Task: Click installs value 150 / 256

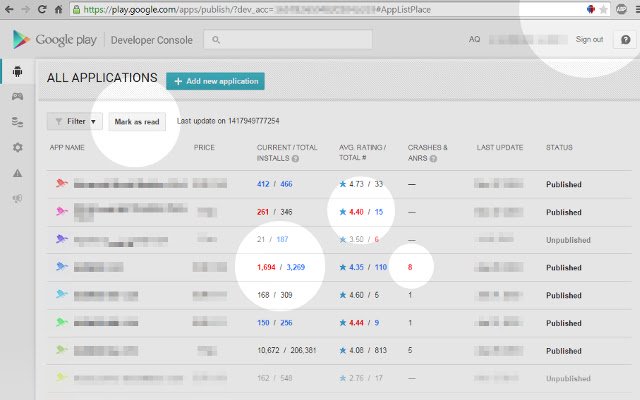Action: 275,323
